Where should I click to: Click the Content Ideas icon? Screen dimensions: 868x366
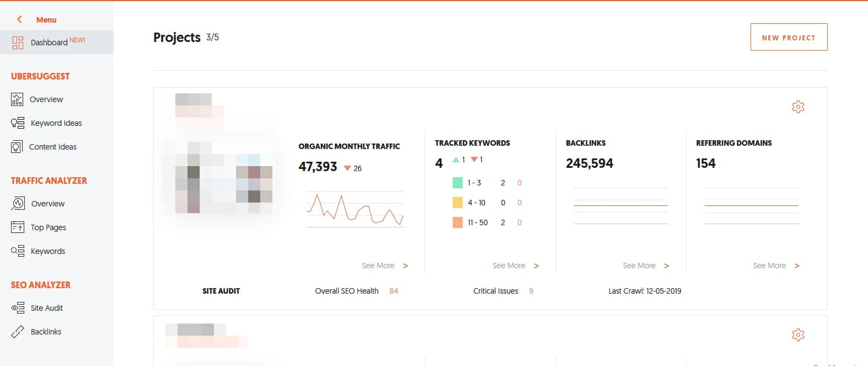coord(17,147)
